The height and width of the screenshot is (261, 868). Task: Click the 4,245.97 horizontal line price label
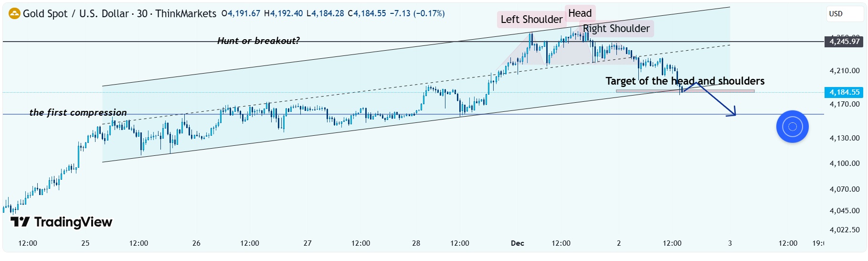[844, 42]
